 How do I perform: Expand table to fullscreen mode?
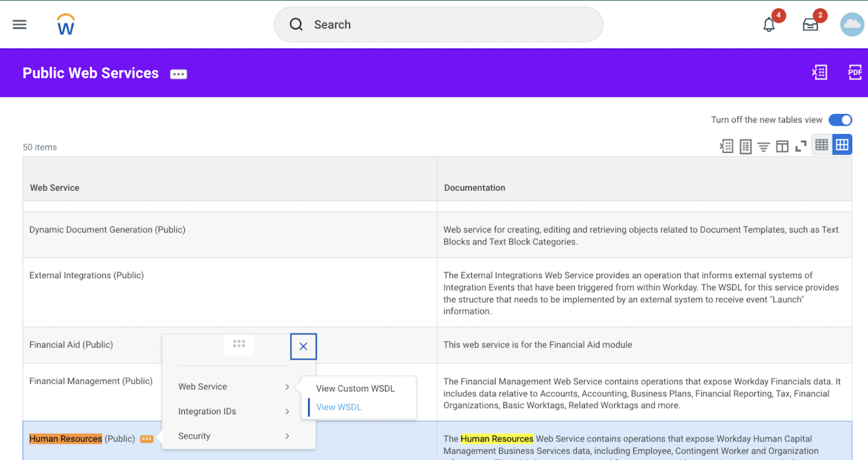point(800,147)
